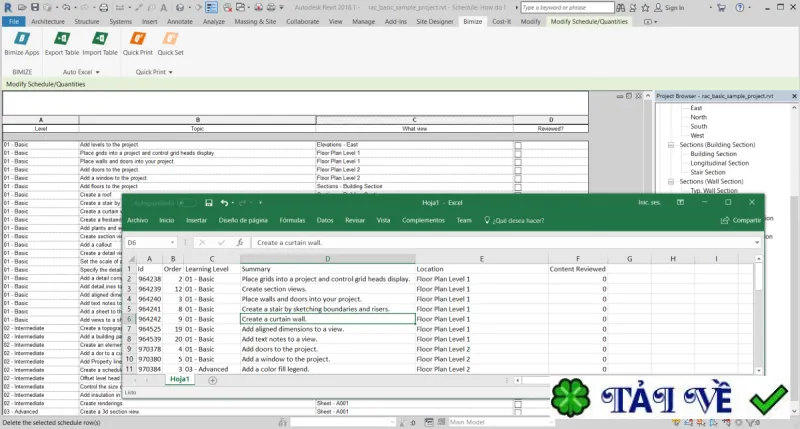Check the Reviewed box for Elevations - East
800x429 pixels.
pos(518,145)
